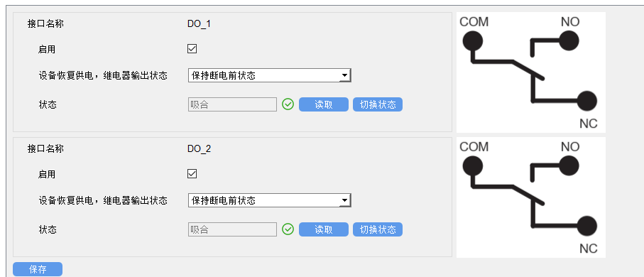Viewport: 644px width, 277px height.
Task: Uncheck the 启用 checkbox for DO_2
Action: pos(192,174)
